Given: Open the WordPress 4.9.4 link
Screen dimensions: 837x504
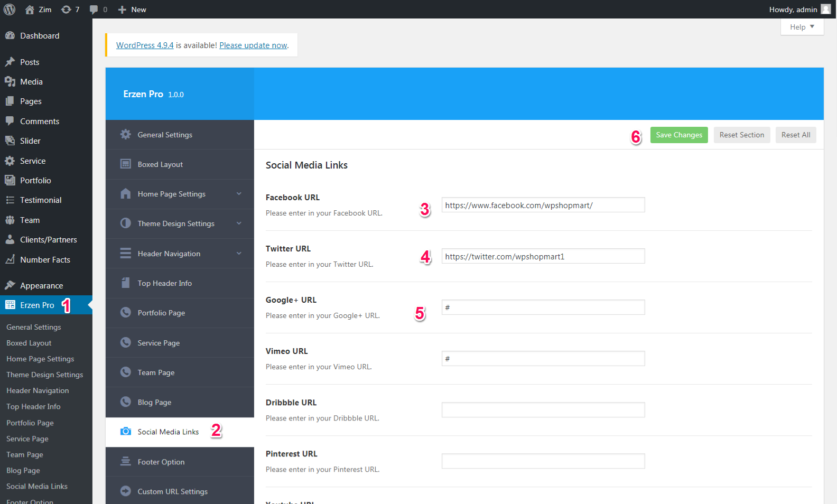Looking at the screenshot, I should [145, 45].
